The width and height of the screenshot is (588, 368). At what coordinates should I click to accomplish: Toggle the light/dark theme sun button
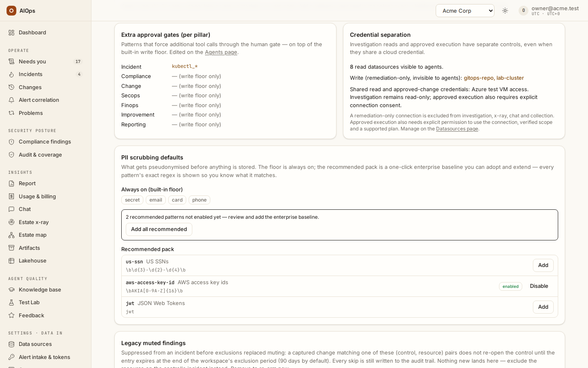click(x=505, y=11)
